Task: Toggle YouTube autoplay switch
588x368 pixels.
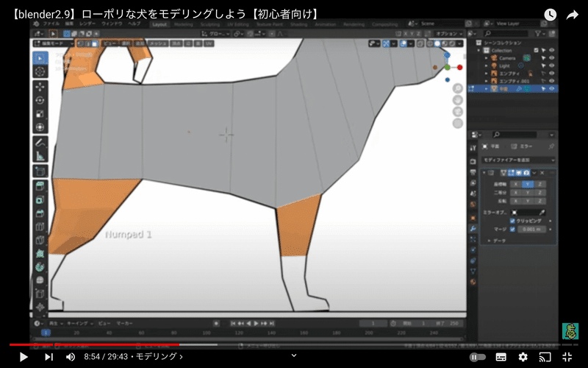Action: [478, 357]
